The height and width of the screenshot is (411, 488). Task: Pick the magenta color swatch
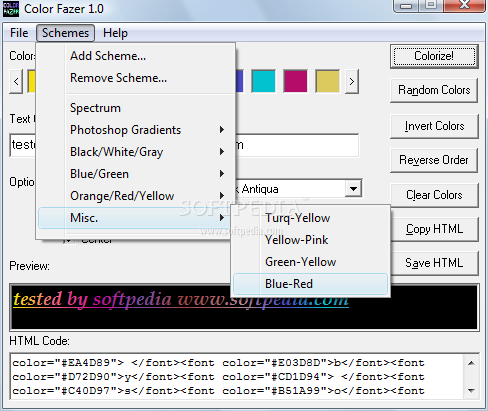click(295, 81)
